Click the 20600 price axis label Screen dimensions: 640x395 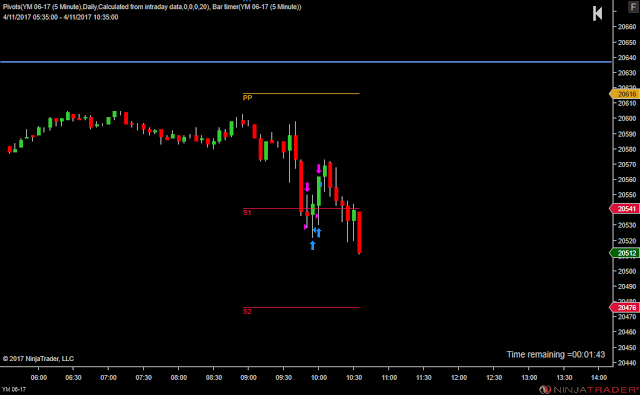tap(627, 119)
